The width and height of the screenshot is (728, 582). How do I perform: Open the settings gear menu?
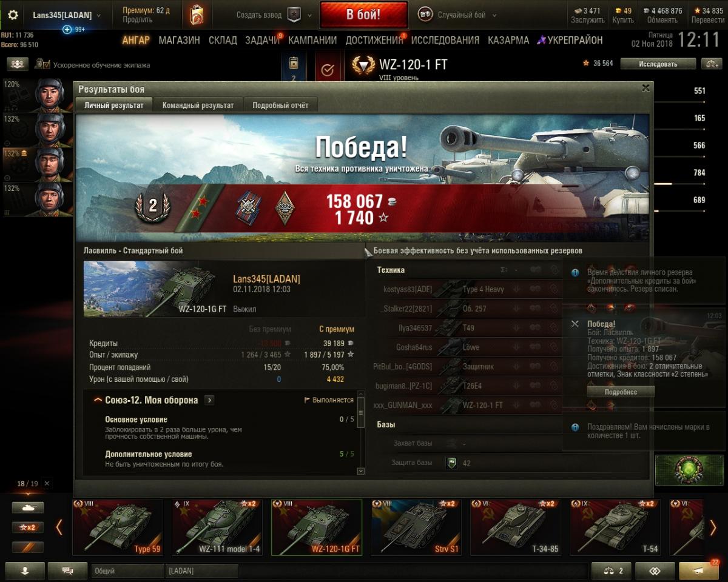point(13,15)
